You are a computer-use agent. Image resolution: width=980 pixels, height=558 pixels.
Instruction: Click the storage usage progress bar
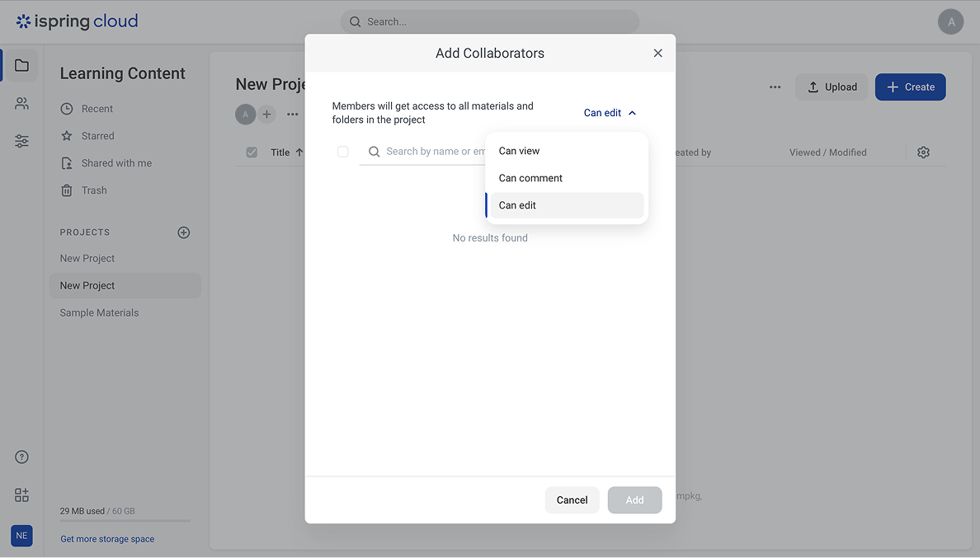tap(124, 520)
